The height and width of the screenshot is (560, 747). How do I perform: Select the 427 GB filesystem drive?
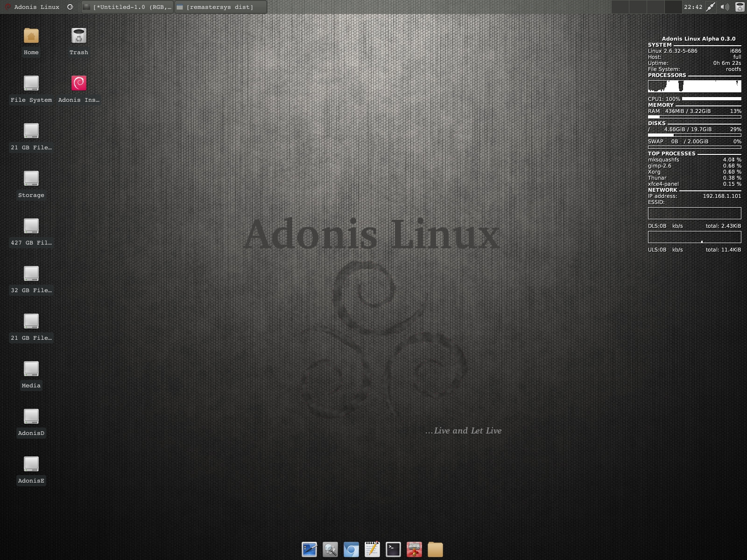31,227
